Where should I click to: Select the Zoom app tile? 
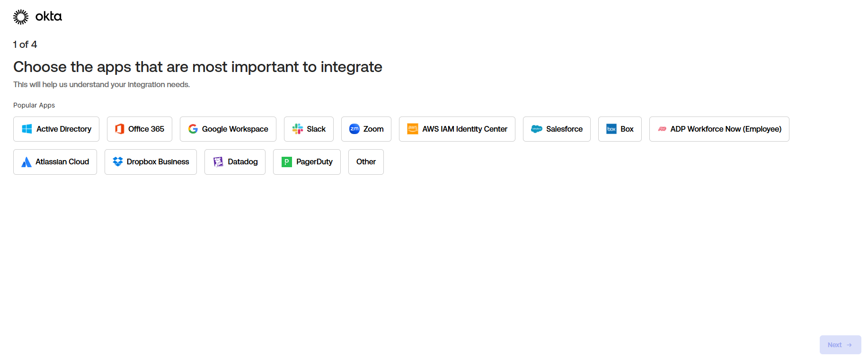pyautogui.click(x=366, y=129)
